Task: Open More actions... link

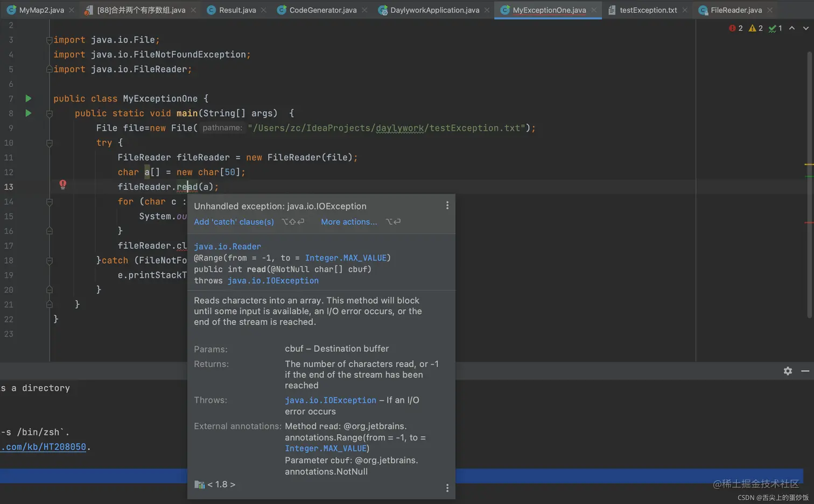Action: point(349,222)
